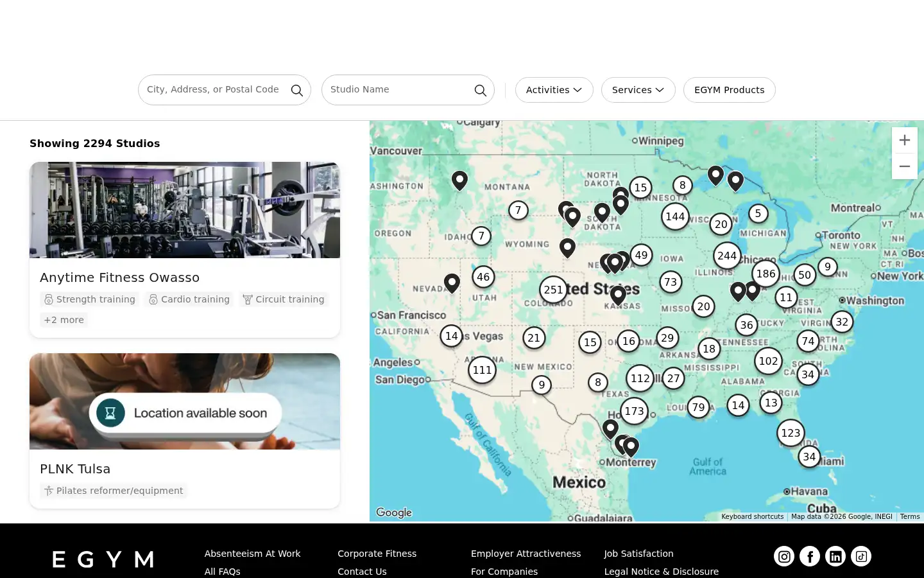This screenshot has width=924, height=578.
Task: Click the Circuit training tag
Action: click(x=284, y=299)
